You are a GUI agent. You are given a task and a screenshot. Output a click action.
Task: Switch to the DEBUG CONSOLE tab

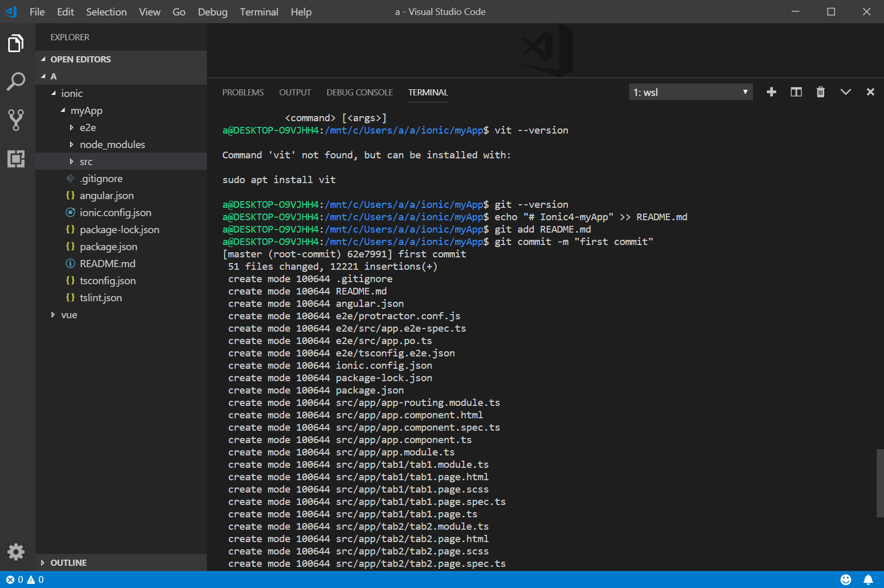point(359,92)
